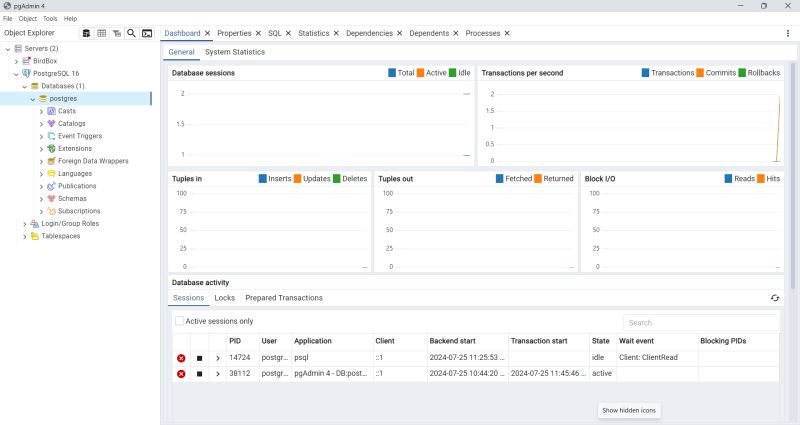Click the Show hidden icons button
The width and height of the screenshot is (800, 425).
(629, 411)
